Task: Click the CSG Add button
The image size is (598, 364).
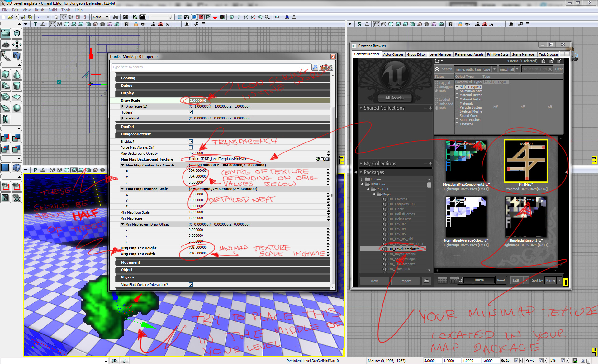Action: tap(5, 138)
